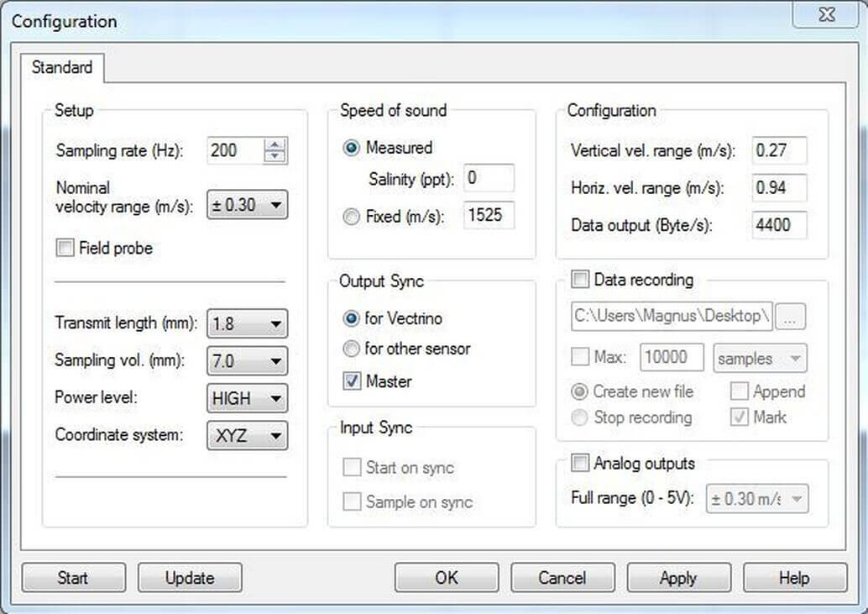Click the Start button
The height and width of the screenshot is (614, 868).
click(73, 577)
